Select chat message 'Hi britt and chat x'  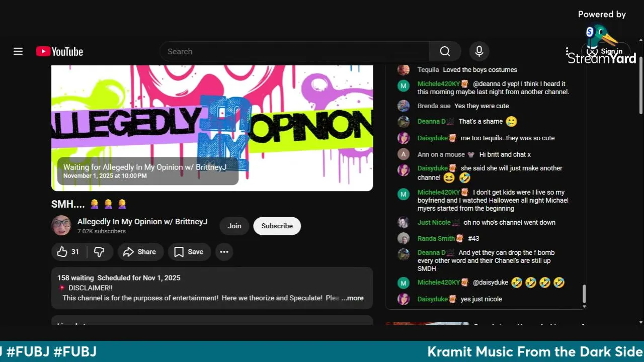coord(505,154)
